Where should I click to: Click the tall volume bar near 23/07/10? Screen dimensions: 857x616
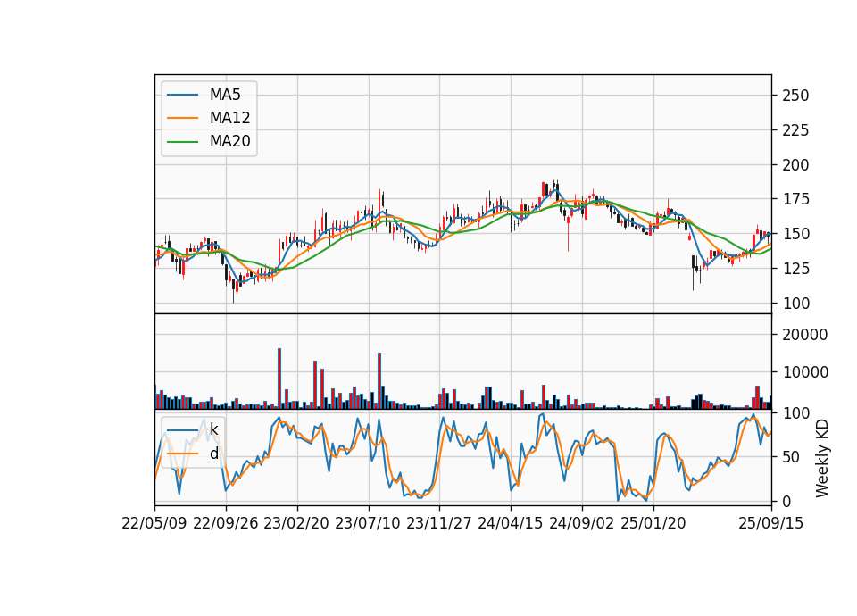tap(379, 381)
